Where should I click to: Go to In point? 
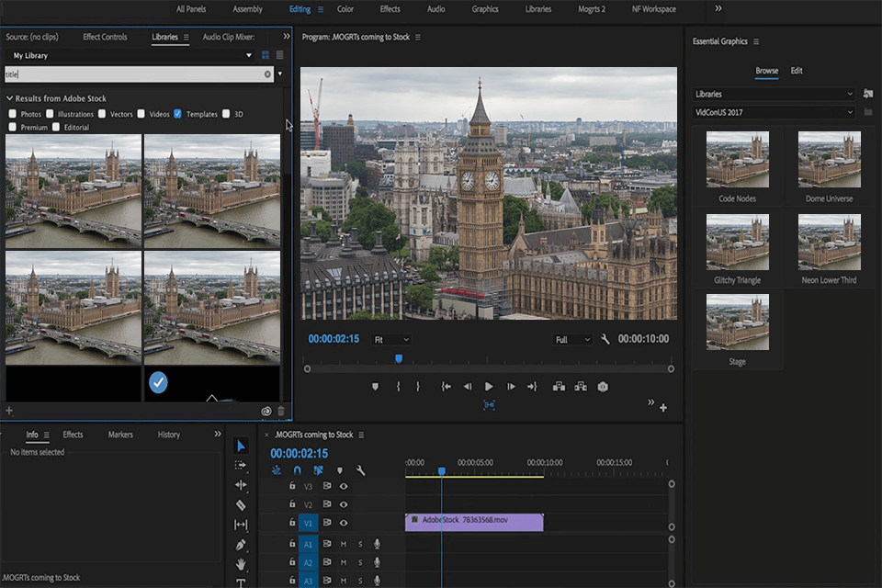[446, 387]
